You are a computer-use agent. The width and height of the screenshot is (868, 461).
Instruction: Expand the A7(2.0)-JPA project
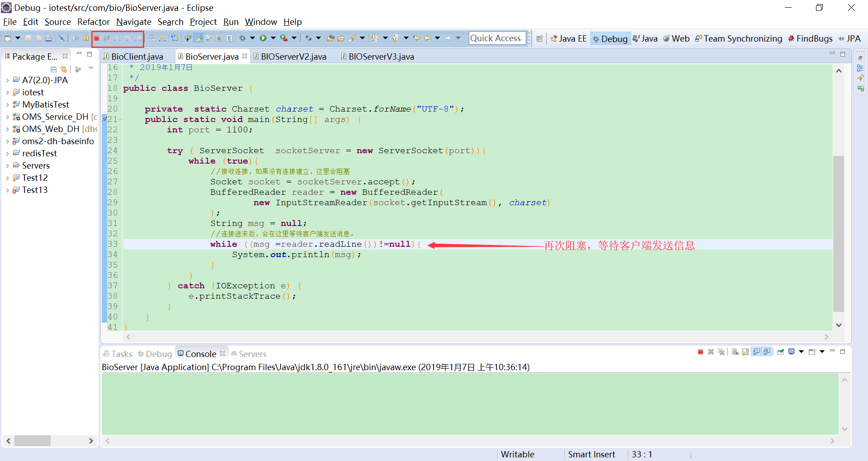click(7, 80)
